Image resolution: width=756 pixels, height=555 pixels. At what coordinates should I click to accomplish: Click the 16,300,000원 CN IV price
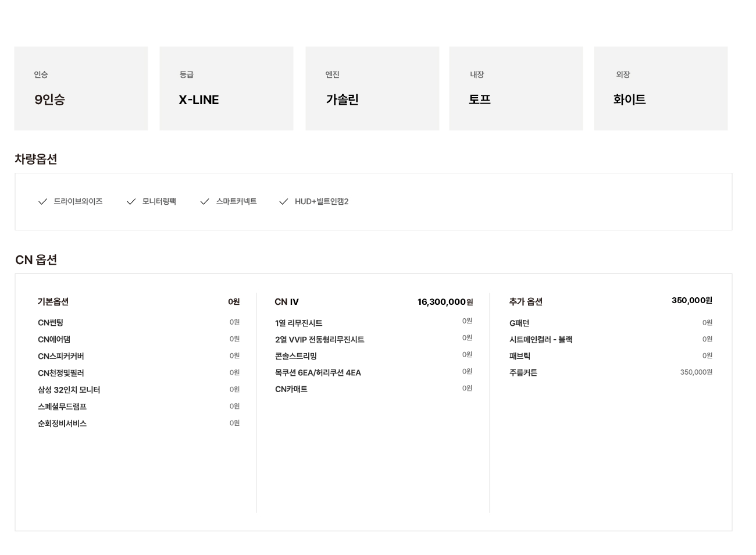pyautogui.click(x=445, y=302)
